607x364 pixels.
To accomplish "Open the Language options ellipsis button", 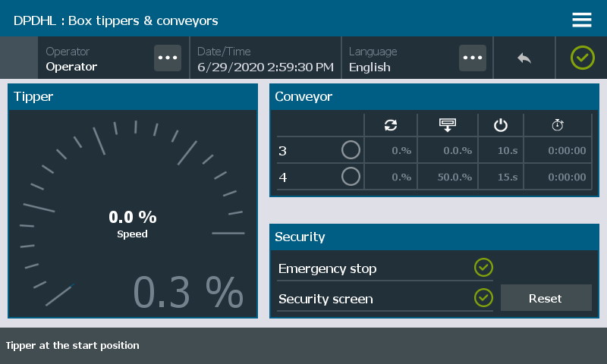I will click(473, 58).
